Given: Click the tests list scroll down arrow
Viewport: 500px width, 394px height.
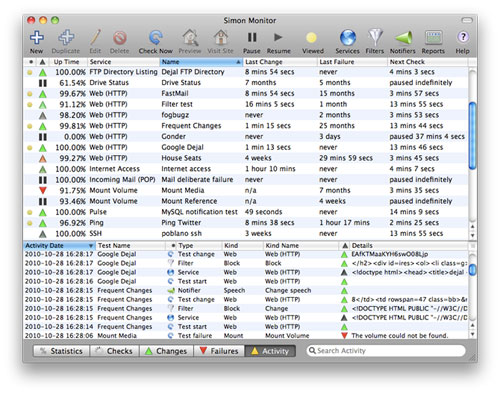Looking at the screenshot, I should point(472,235).
